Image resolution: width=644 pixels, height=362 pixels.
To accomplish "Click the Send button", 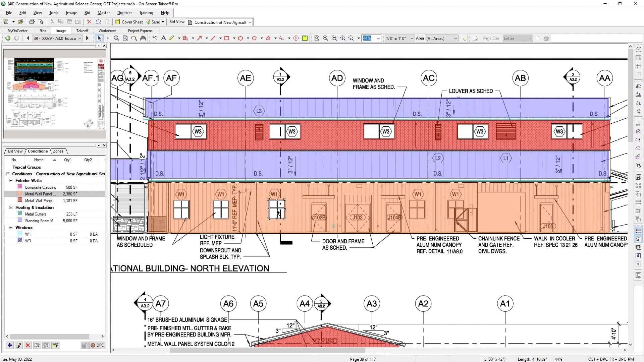I will [x=155, y=22].
